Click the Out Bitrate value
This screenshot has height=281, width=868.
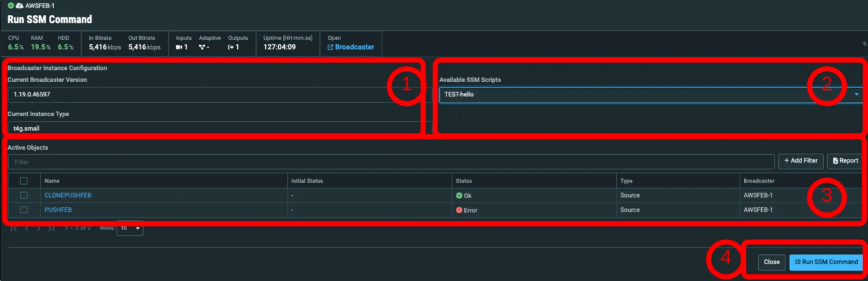pos(144,47)
